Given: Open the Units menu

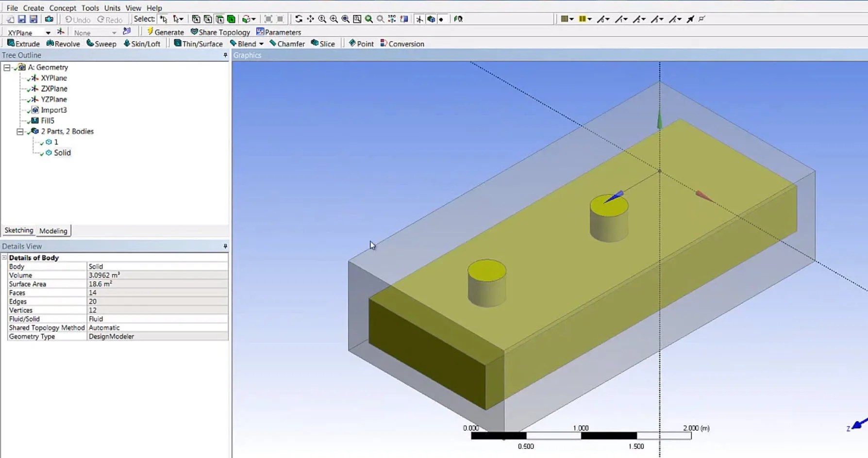Looking at the screenshot, I should pos(112,8).
